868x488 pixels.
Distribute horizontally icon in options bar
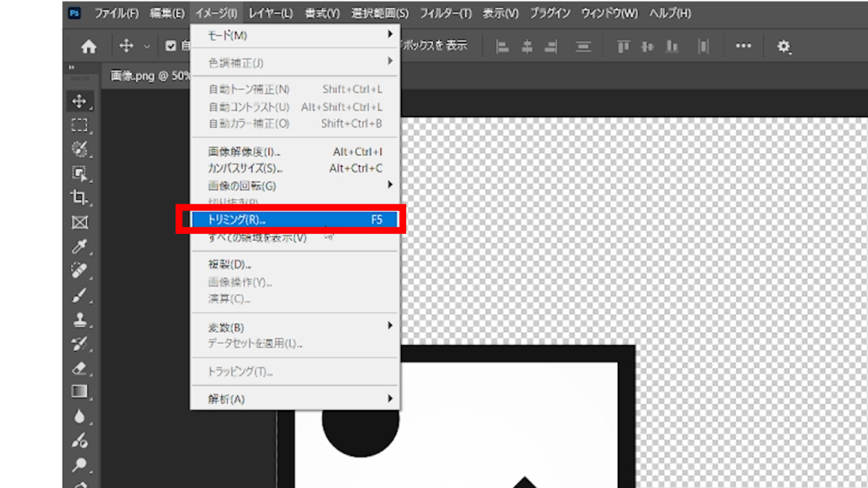point(703,47)
